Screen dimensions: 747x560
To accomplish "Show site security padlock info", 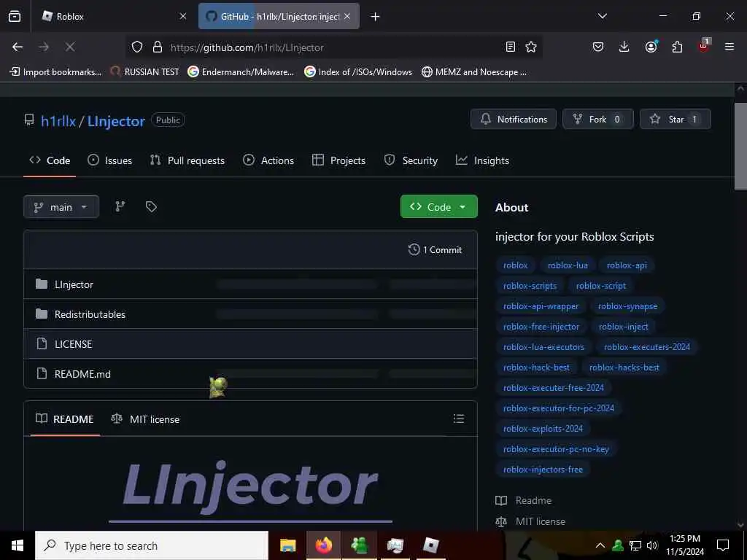I will point(158,47).
